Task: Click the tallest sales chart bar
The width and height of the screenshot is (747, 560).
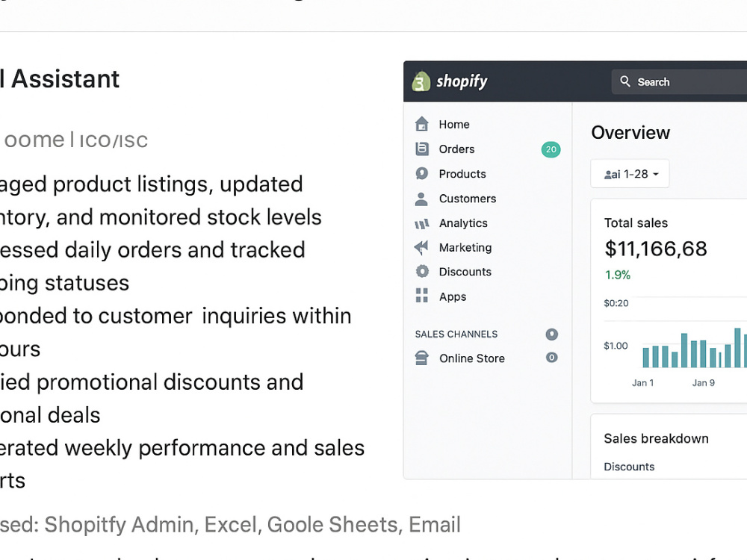Action: (737, 348)
